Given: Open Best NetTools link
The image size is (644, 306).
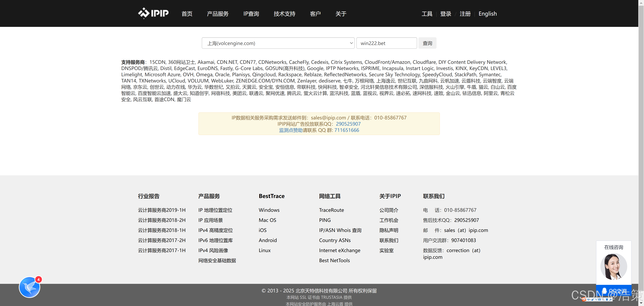Looking at the screenshot, I should (334, 260).
